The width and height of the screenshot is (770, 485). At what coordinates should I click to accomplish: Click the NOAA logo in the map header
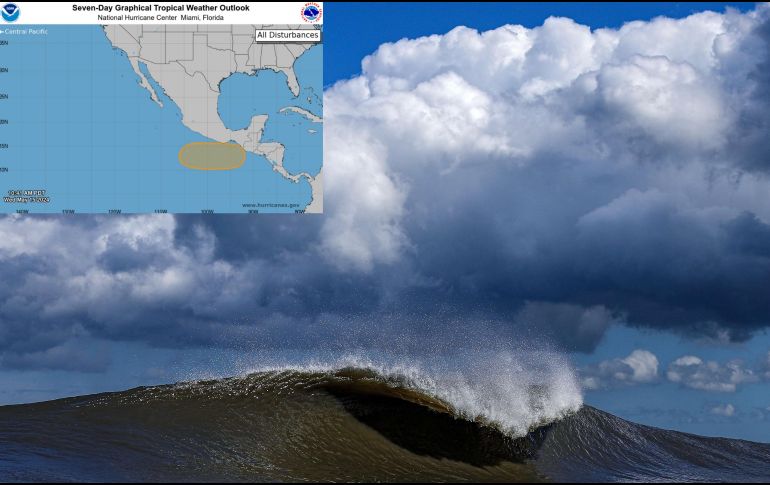tap(11, 12)
